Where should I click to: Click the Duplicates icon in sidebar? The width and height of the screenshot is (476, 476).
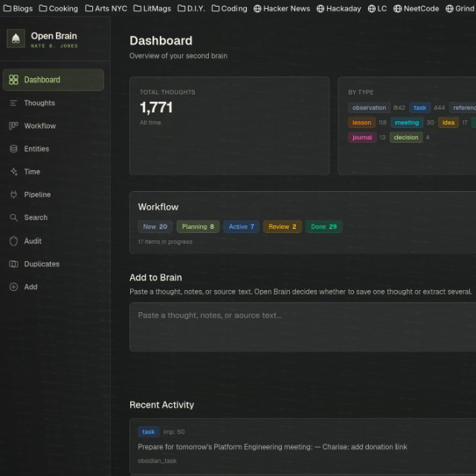(x=13, y=264)
